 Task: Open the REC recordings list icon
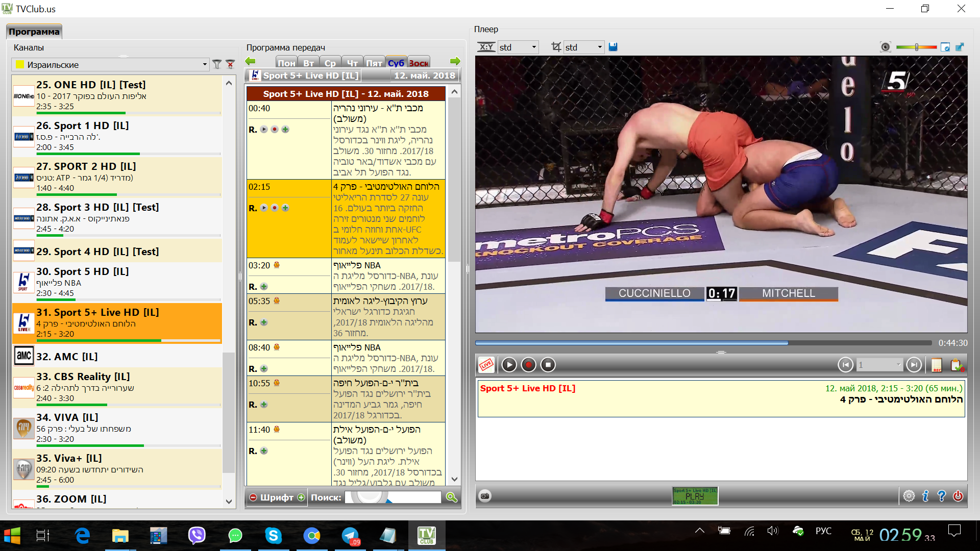pyautogui.click(x=937, y=365)
